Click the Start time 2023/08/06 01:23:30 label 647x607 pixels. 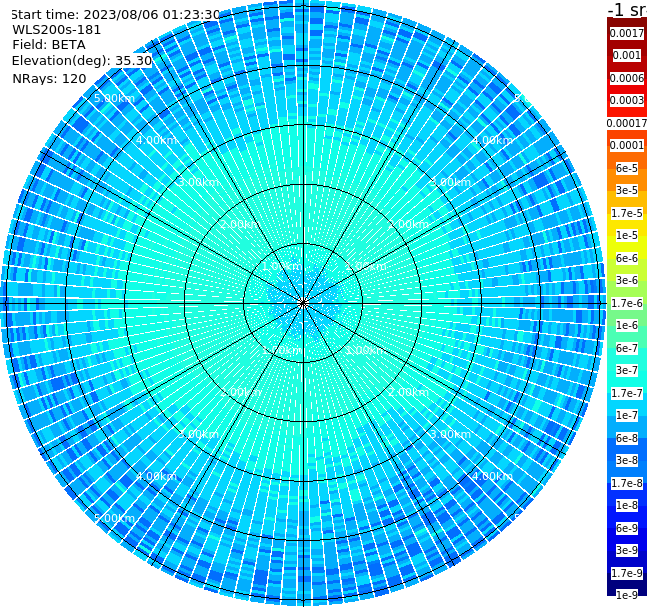tap(116, 14)
